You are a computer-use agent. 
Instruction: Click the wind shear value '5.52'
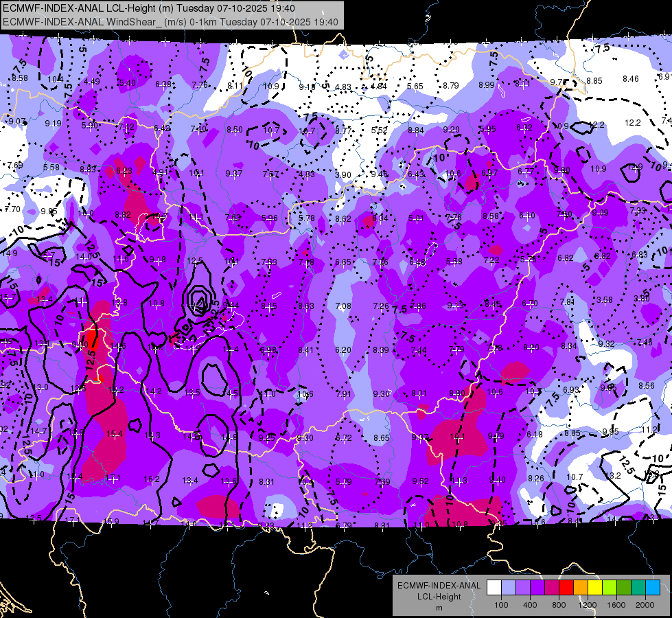[x=380, y=130]
